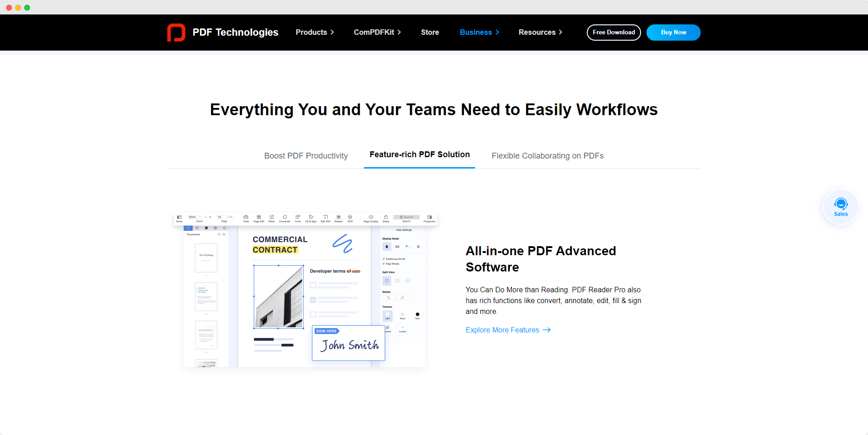Viewport: 868px width, 435px height.
Task: Expand the Products menu
Action: click(315, 33)
